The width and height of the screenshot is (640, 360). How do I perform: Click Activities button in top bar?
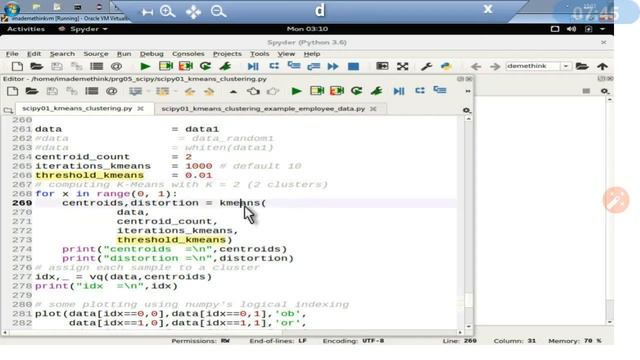(26, 29)
